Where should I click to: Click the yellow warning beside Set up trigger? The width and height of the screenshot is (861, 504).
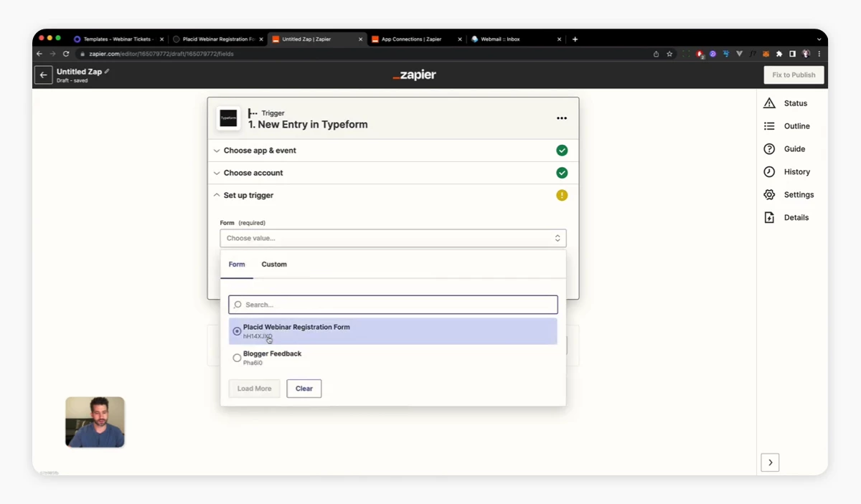coord(562,195)
